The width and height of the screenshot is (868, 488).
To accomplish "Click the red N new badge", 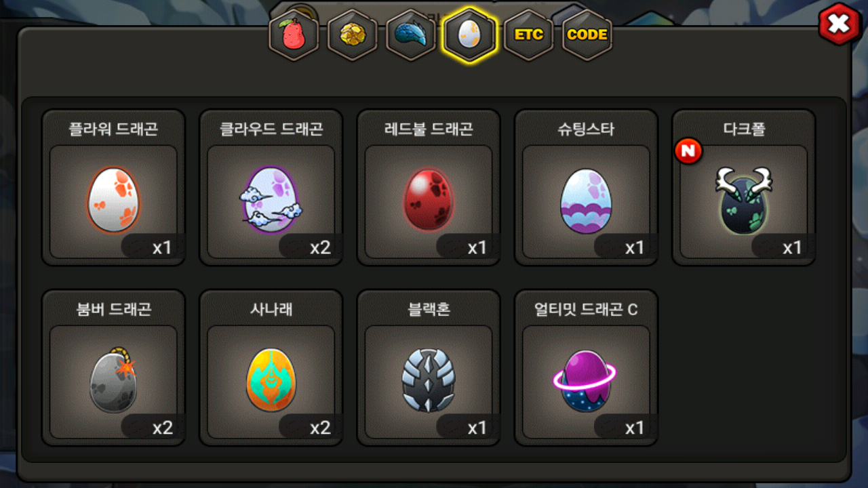I will coord(688,151).
